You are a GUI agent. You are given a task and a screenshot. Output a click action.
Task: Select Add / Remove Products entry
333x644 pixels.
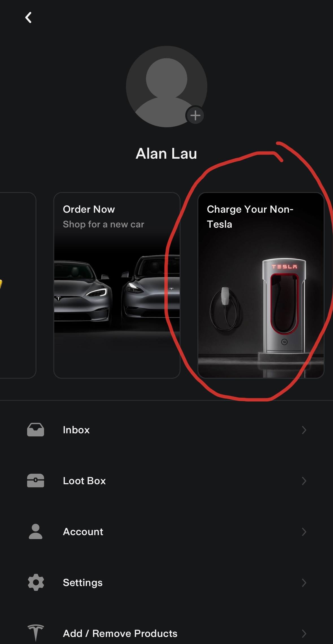(166, 633)
